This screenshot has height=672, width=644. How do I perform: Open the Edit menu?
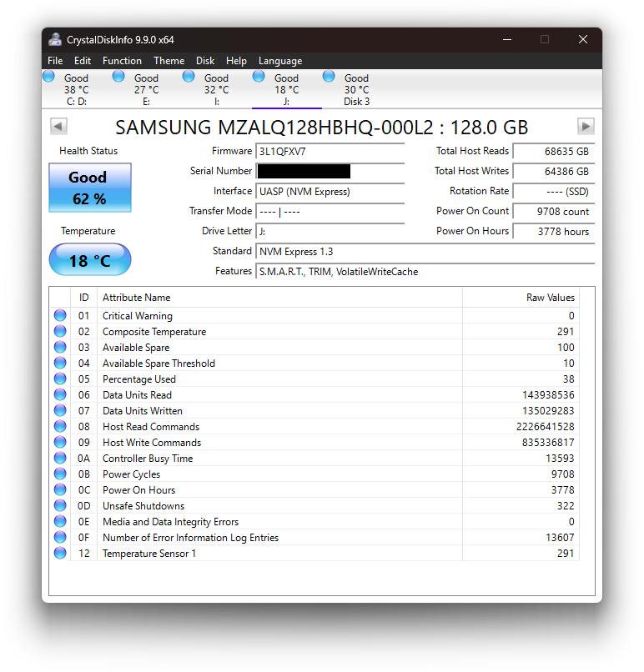pos(83,61)
